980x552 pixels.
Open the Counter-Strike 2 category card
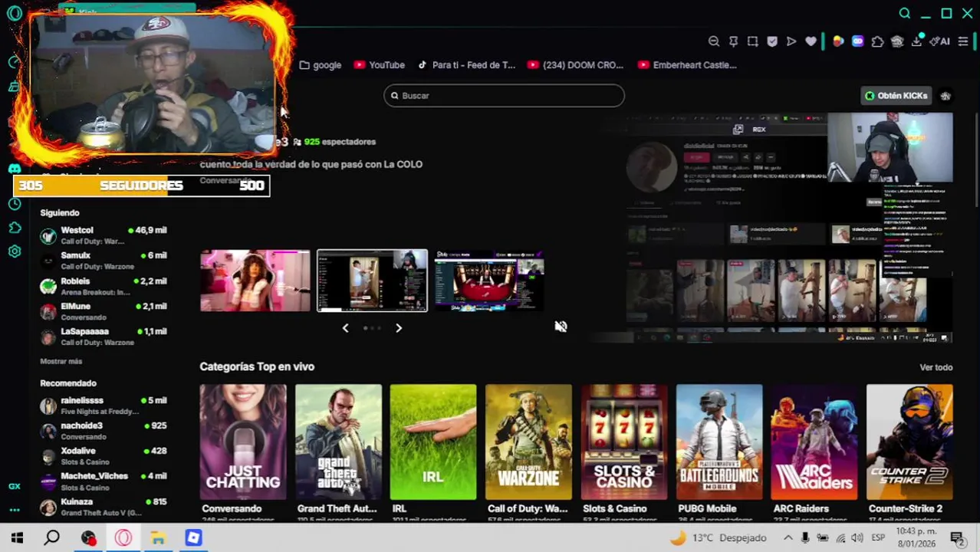(909, 442)
